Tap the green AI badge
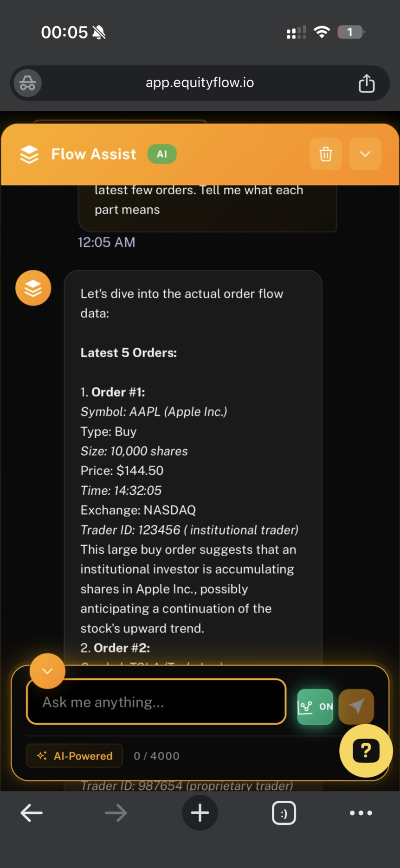Image resolution: width=400 pixels, height=868 pixels. (162, 154)
